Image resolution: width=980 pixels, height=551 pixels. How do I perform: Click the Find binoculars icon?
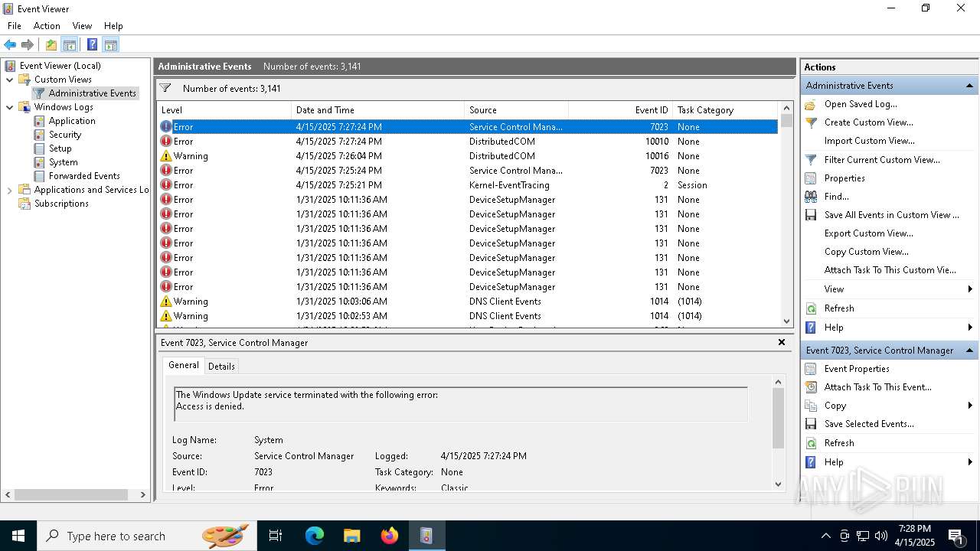[x=811, y=197]
